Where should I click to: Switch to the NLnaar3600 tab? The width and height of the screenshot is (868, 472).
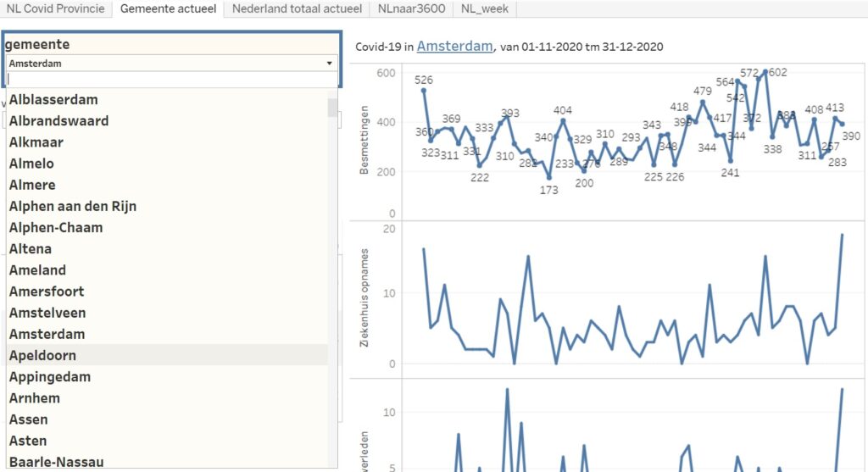coord(412,9)
